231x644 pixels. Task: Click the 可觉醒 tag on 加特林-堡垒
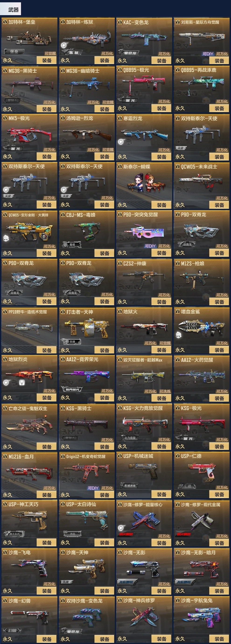point(50,54)
